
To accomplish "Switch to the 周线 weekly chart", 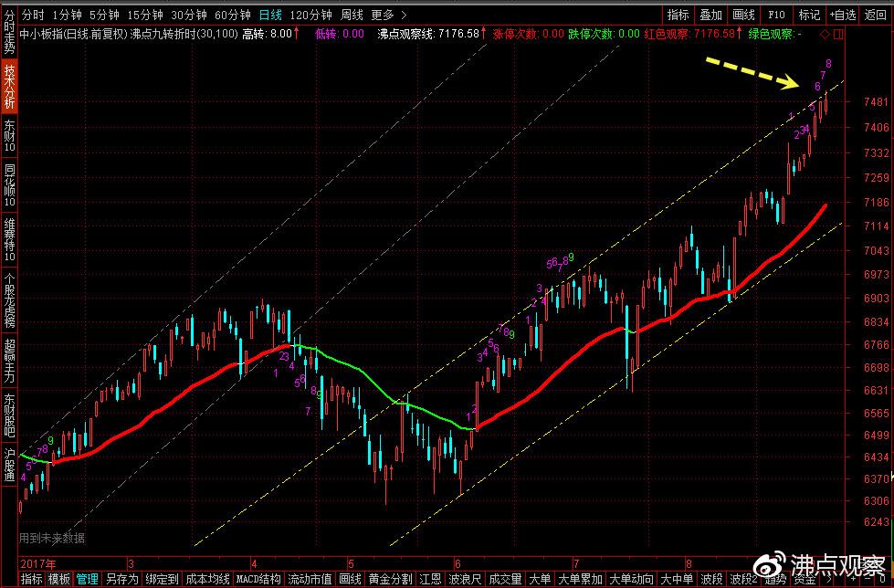I will pos(352,15).
